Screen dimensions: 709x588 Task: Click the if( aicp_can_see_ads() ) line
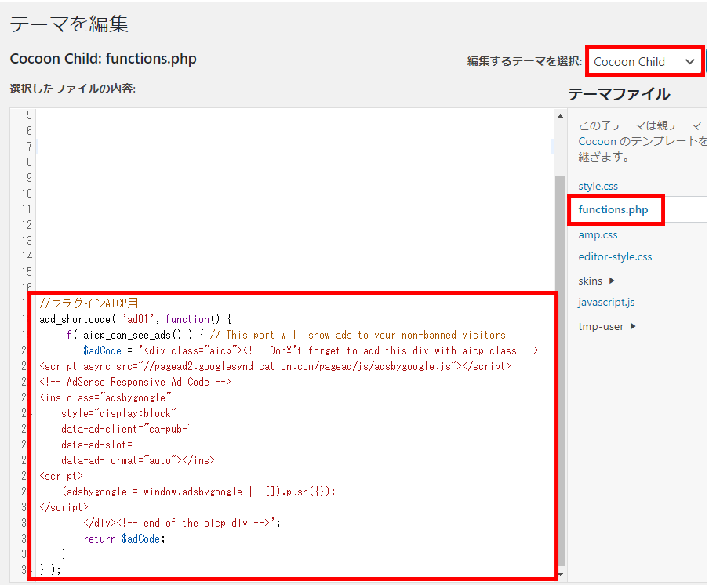click(x=283, y=335)
